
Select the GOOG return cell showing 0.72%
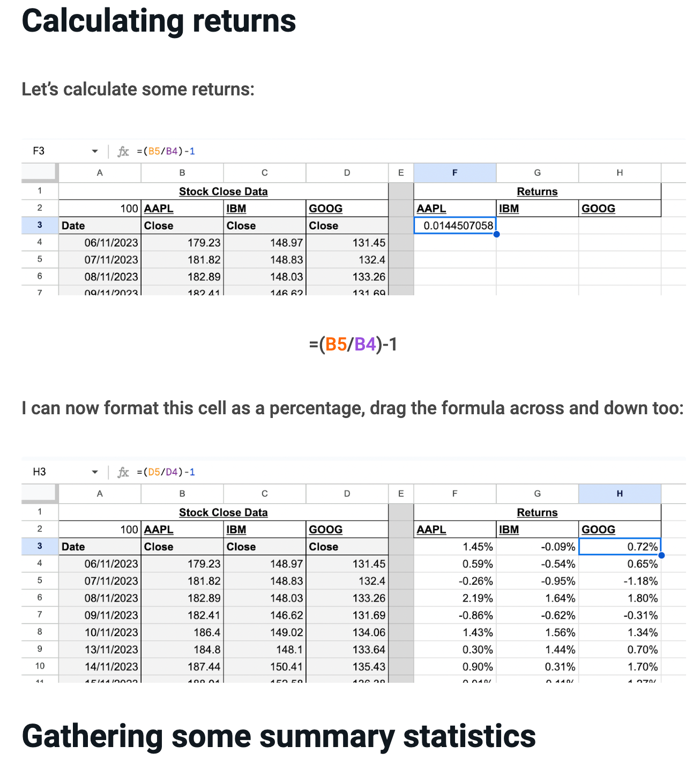click(x=620, y=547)
